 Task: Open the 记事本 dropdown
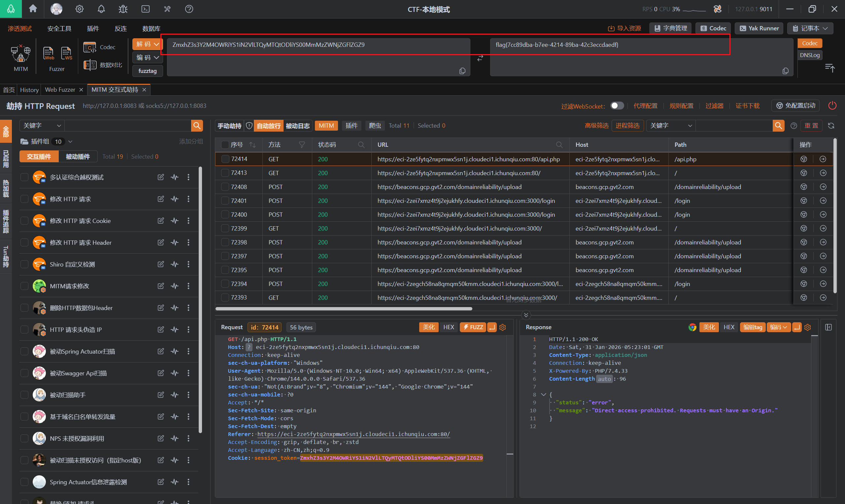810,28
